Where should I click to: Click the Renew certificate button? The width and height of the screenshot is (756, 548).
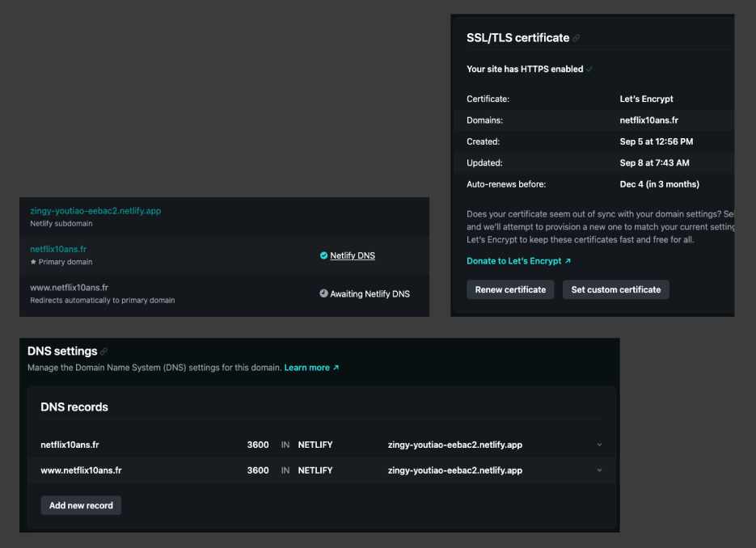coord(510,289)
